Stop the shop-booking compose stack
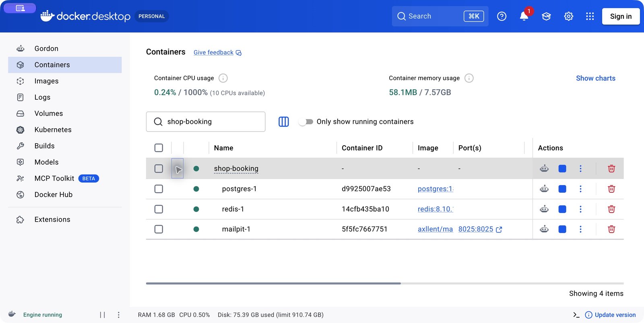 point(562,169)
